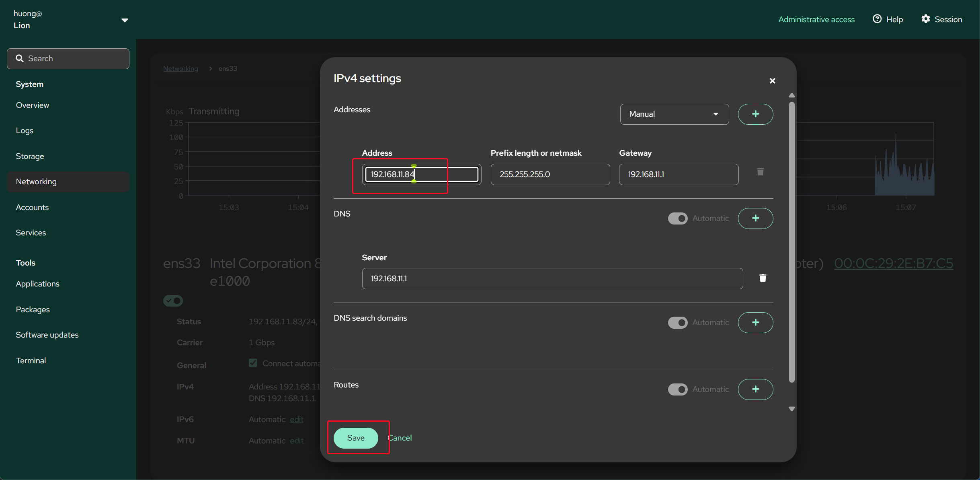Open the Manual address mode dropdown
The image size is (980, 480).
click(674, 114)
